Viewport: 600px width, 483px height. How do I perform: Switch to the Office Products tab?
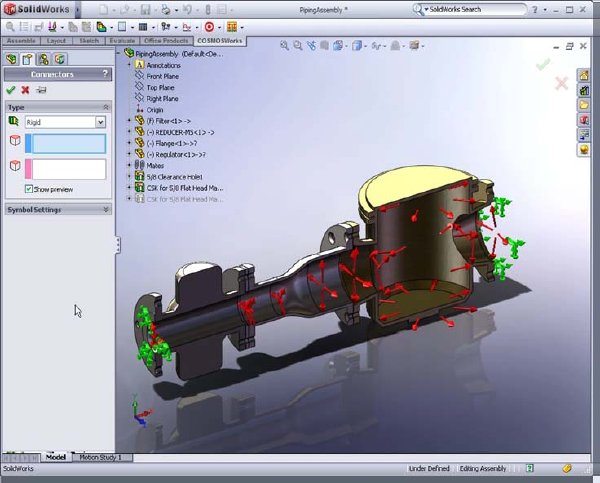click(x=166, y=41)
